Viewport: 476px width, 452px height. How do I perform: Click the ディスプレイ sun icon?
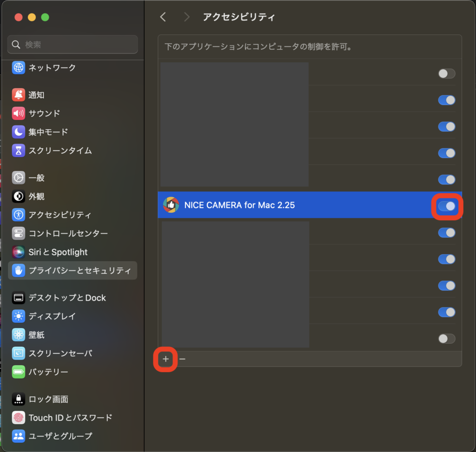(19, 316)
